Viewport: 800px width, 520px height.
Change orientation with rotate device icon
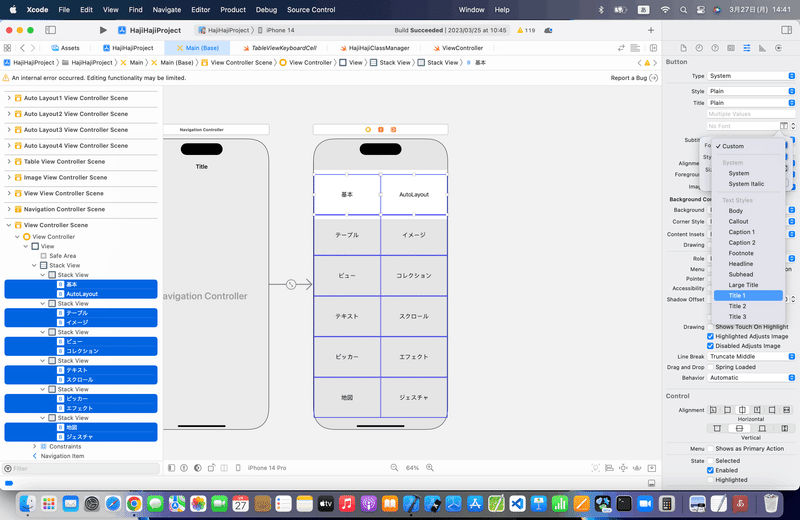[x=211, y=467]
